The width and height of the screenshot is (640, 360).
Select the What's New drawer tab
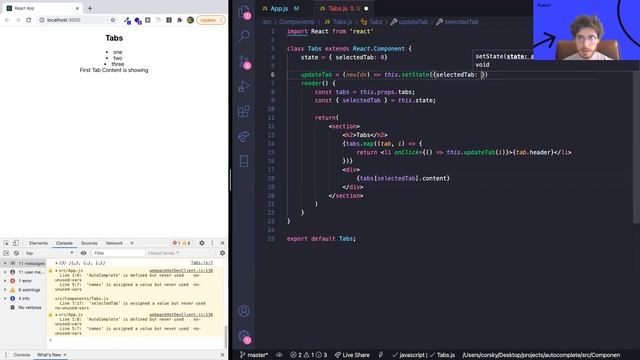click(x=49, y=355)
